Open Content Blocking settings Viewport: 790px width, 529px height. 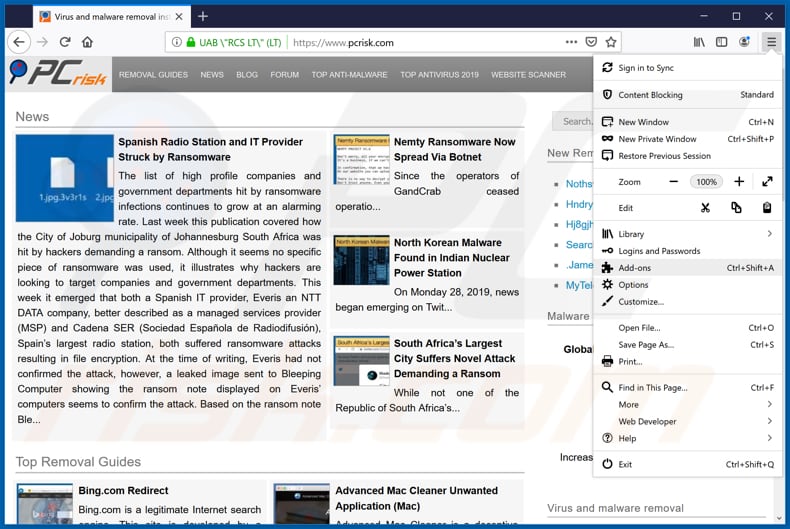pyautogui.click(x=687, y=95)
